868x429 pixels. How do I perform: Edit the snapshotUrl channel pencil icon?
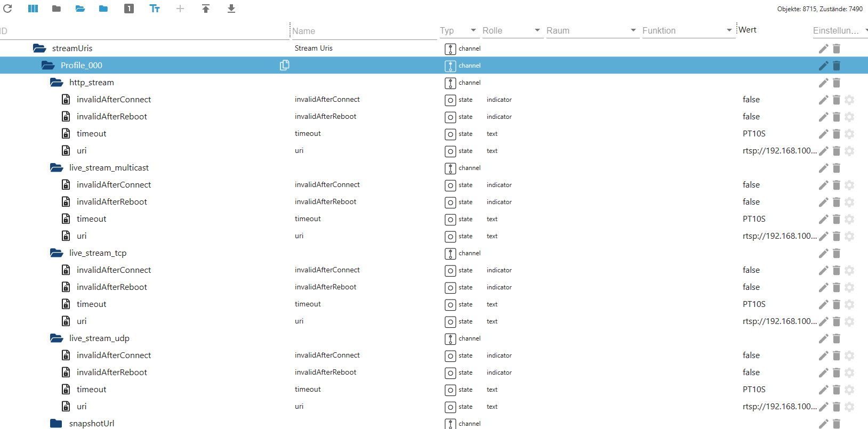(x=823, y=424)
